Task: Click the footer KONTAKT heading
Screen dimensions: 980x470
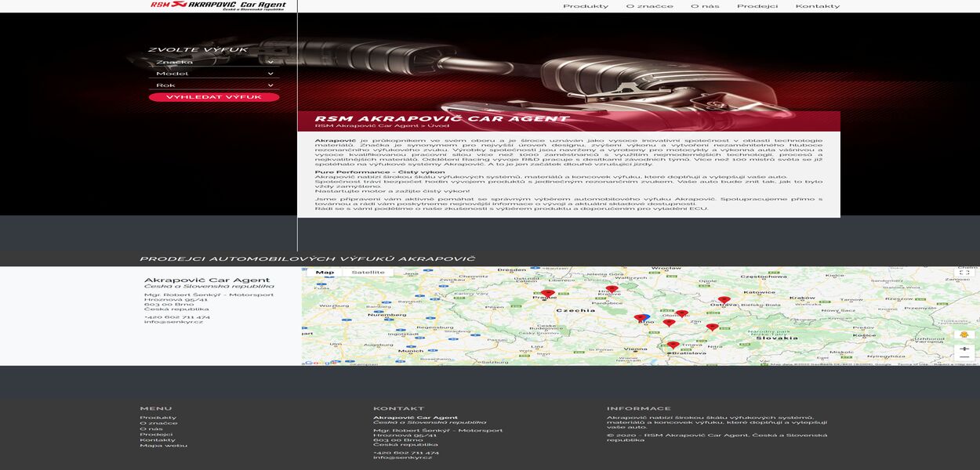Action: pyautogui.click(x=399, y=408)
